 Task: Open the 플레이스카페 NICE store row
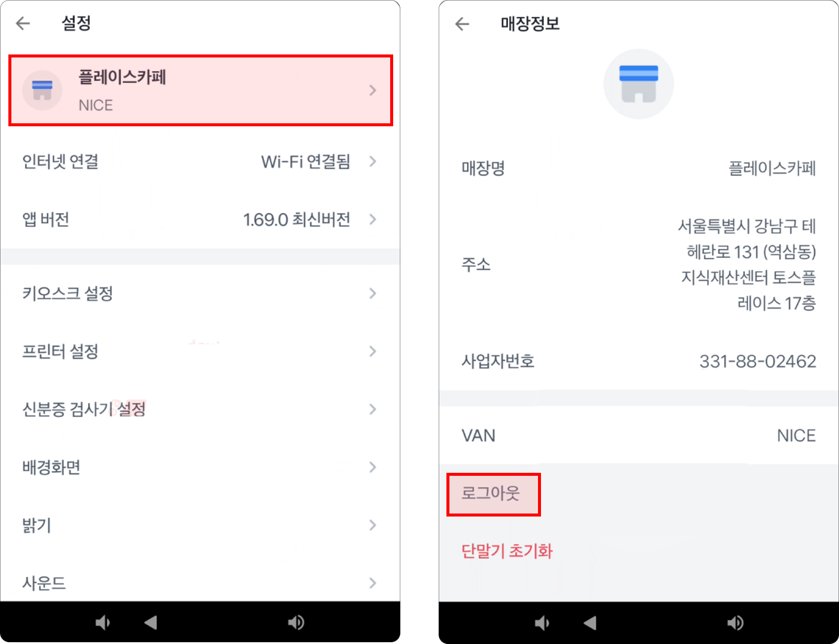pyautogui.click(x=201, y=90)
